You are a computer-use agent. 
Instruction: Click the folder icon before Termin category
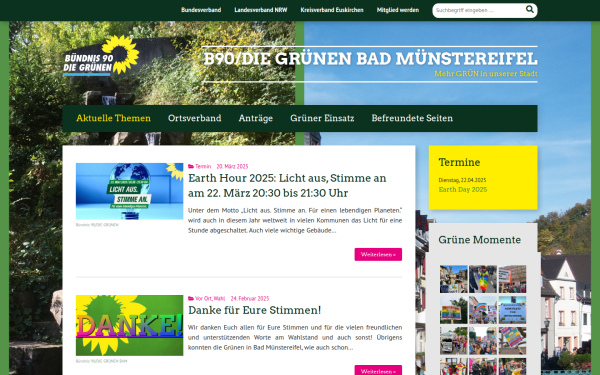[x=191, y=166]
